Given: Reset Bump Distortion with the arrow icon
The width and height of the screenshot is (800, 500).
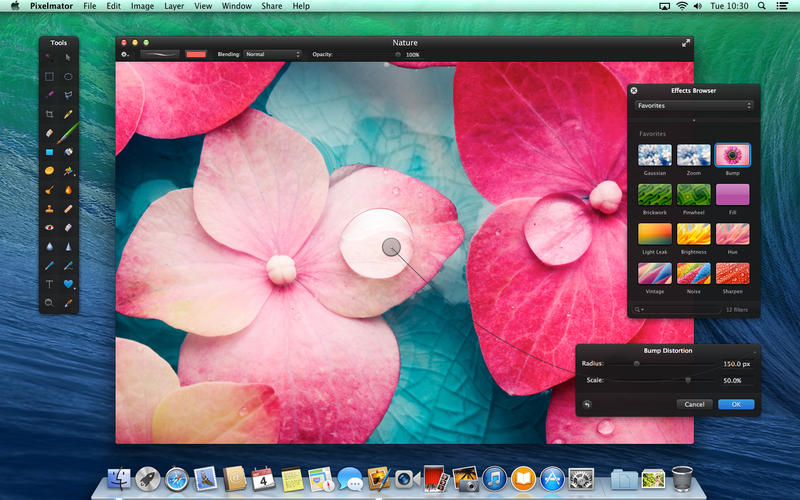Looking at the screenshot, I should pos(587,404).
